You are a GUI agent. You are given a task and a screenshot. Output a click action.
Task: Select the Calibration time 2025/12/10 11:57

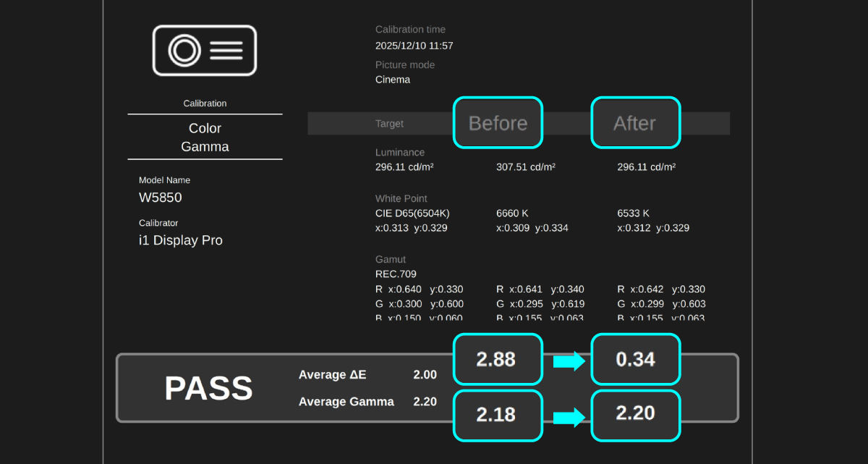415,45
